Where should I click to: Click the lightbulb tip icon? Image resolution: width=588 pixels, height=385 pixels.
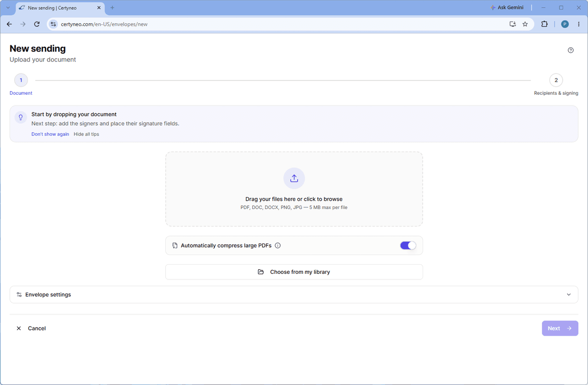(x=21, y=117)
